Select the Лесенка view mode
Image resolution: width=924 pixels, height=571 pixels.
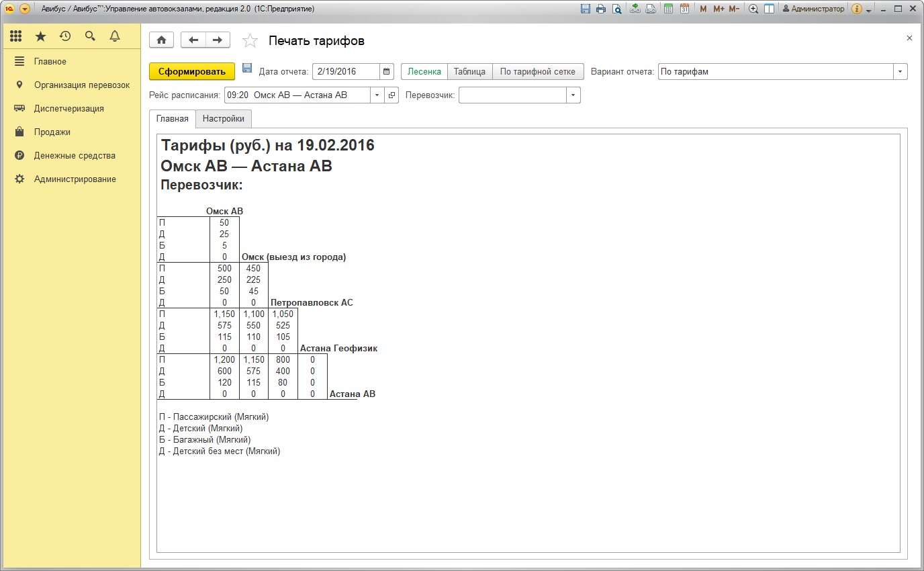click(424, 71)
